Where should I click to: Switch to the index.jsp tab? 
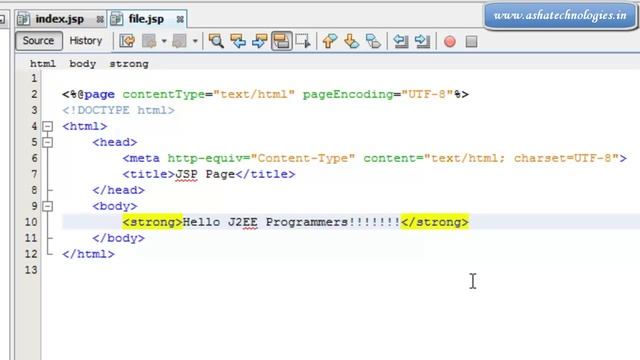pyautogui.click(x=59, y=19)
